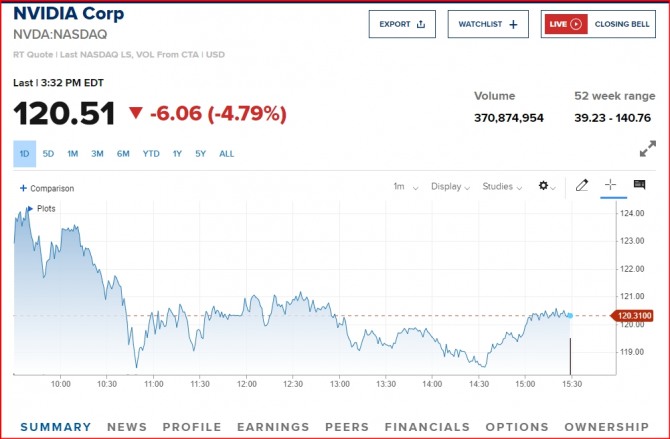This screenshot has height=439, width=670.
Task: Add a Comparison with plus icon
Action: pos(47,188)
